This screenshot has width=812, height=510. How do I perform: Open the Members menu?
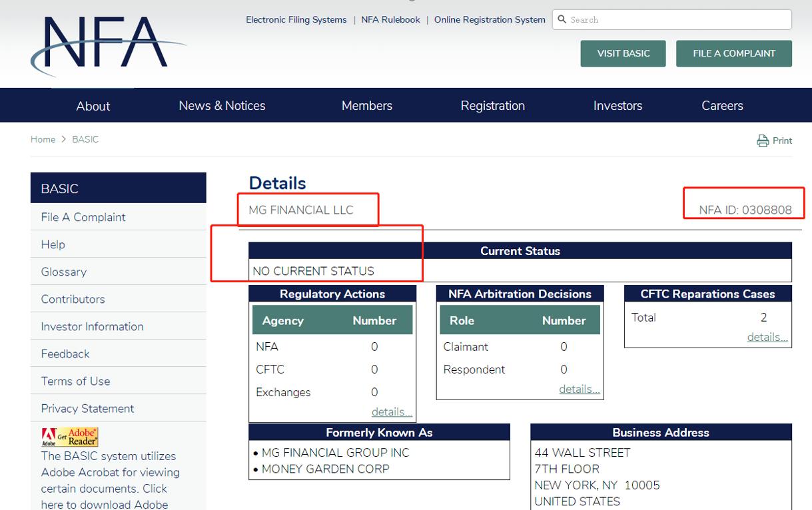point(367,106)
